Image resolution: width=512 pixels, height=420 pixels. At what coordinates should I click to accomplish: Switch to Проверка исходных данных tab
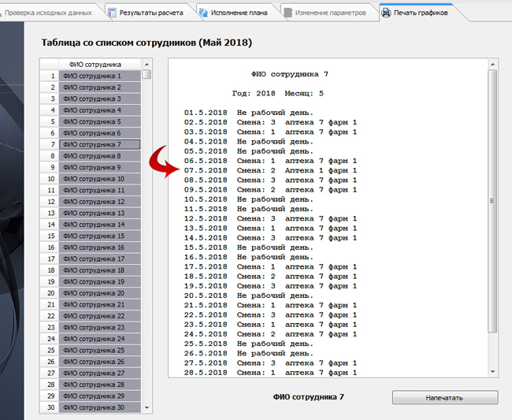click(48, 13)
